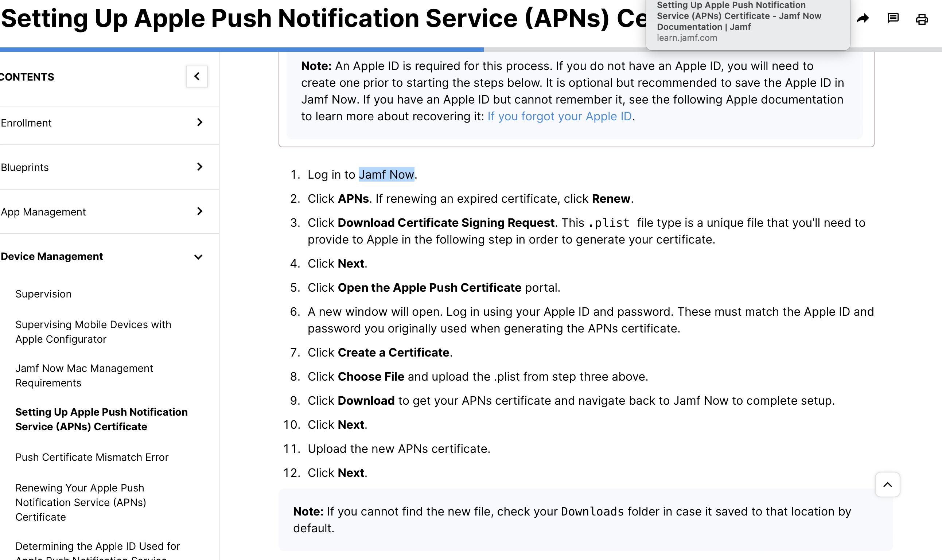942x560 pixels.
Task: Open the Supervision page
Action: coord(43,294)
